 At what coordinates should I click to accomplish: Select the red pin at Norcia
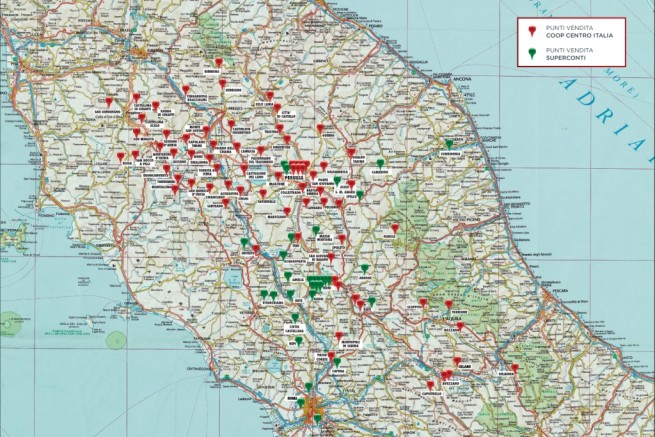coord(395,228)
